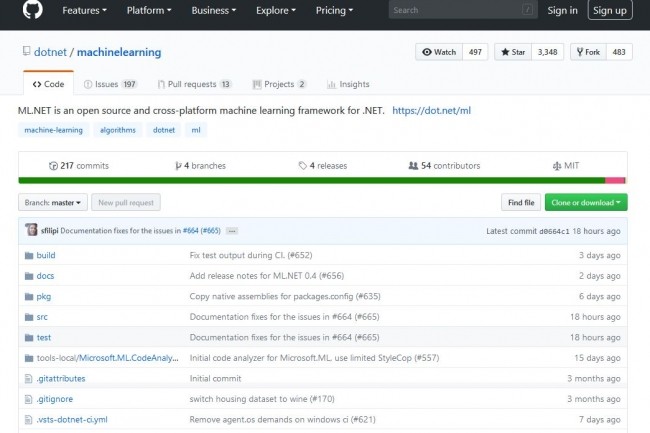Click the pink segment of language bar
Image resolution: width=650 pixels, height=433 pixels.
point(614,180)
